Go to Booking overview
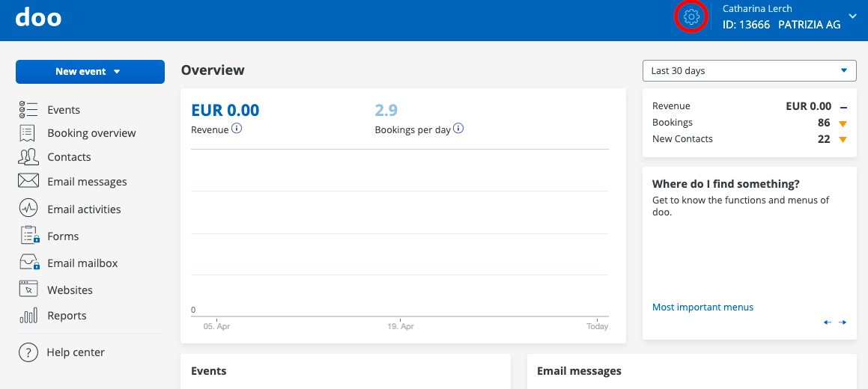 [x=91, y=133]
